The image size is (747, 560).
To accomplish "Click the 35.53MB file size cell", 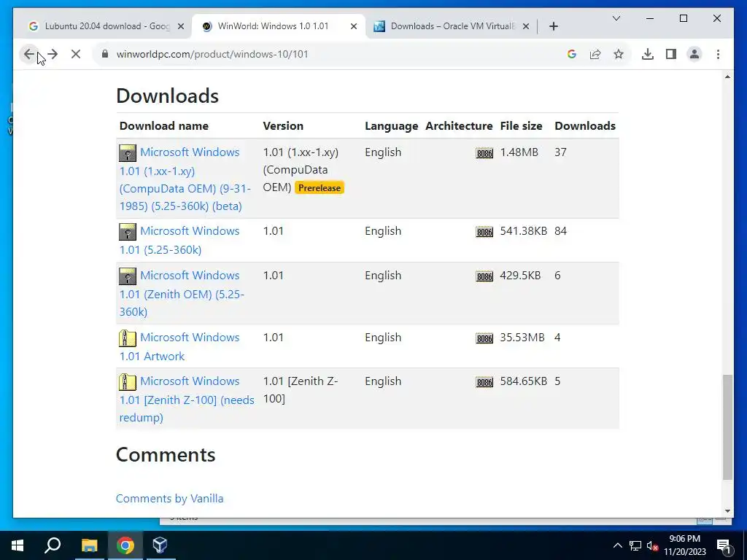I will click(522, 338).
